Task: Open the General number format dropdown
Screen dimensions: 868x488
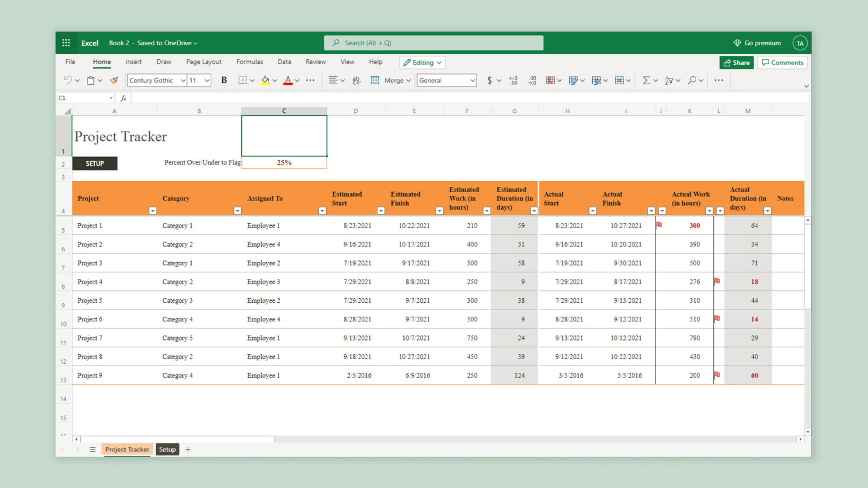Action: [x=446, y=80]
